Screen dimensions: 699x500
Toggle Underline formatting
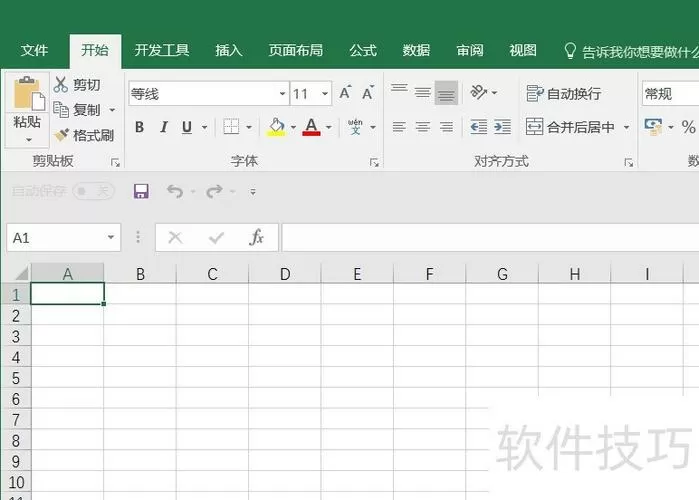(x=187, y=127)
